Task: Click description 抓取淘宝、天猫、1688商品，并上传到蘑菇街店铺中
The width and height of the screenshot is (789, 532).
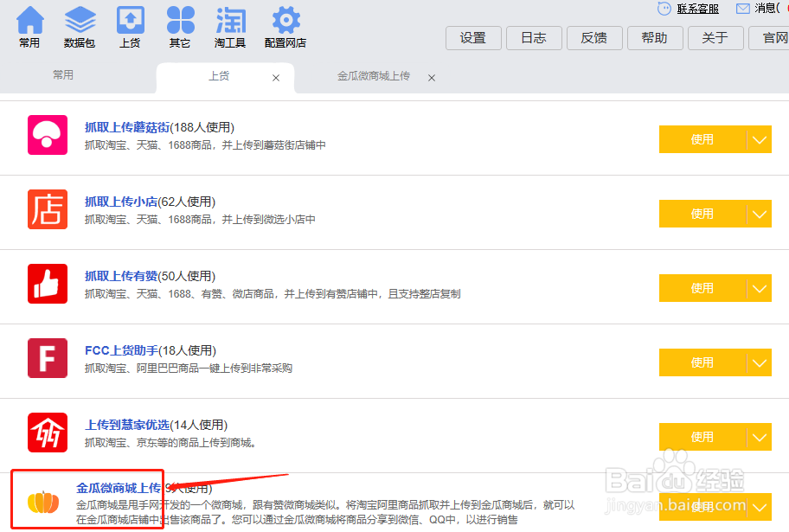Action: (x=205, y=145)
